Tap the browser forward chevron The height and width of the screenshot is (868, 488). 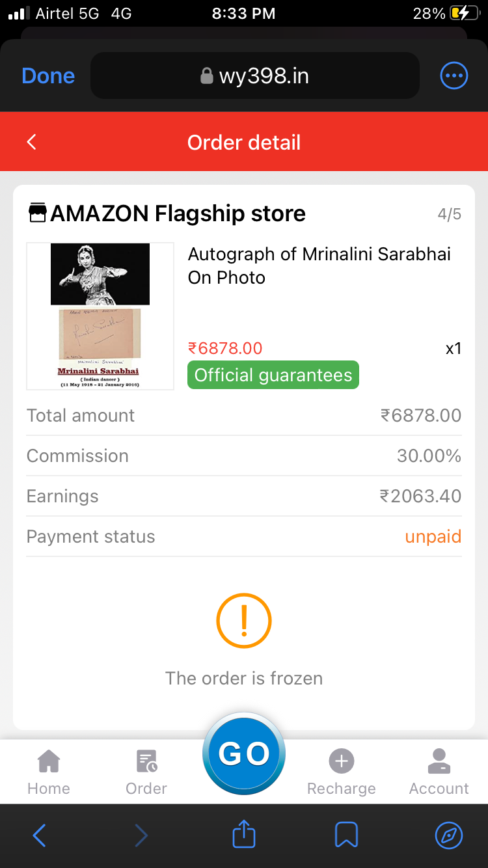(141, 835)
